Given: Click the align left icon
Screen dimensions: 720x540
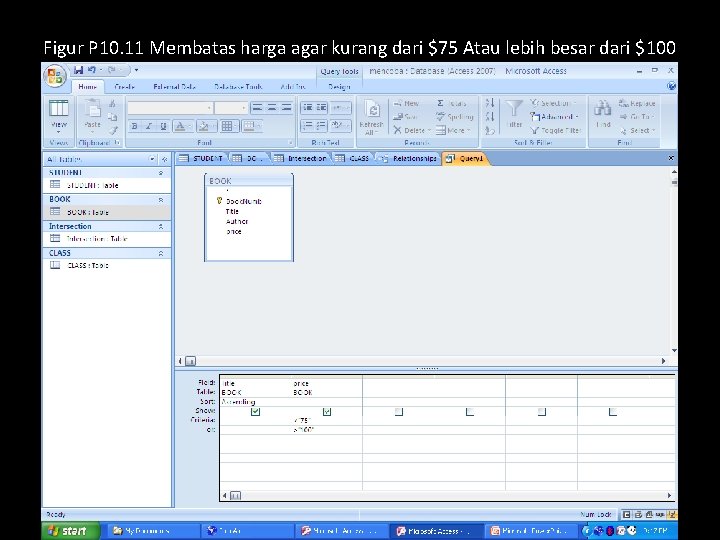Looking at the screenshot, I should [257, 107].
